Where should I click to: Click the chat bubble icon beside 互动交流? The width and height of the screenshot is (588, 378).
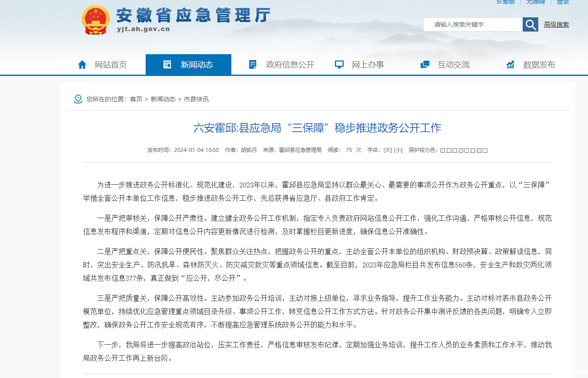click(425, 65)
